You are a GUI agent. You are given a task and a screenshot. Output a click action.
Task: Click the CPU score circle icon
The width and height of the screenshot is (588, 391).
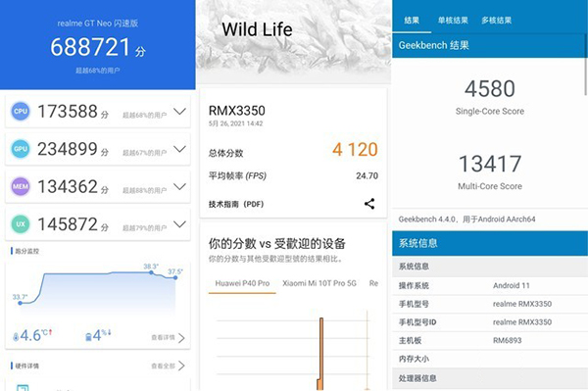click(x=21, y=112)
